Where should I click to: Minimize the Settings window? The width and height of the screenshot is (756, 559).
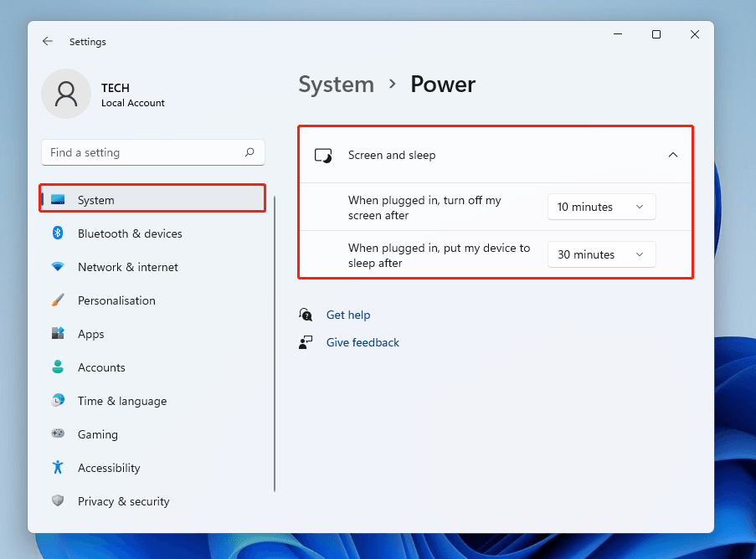618,34
